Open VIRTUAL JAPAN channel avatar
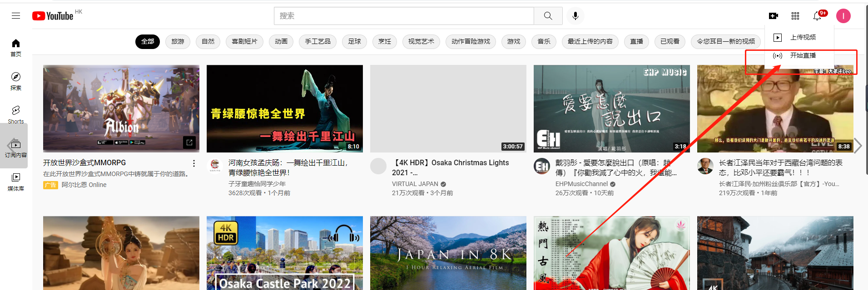 378,166
